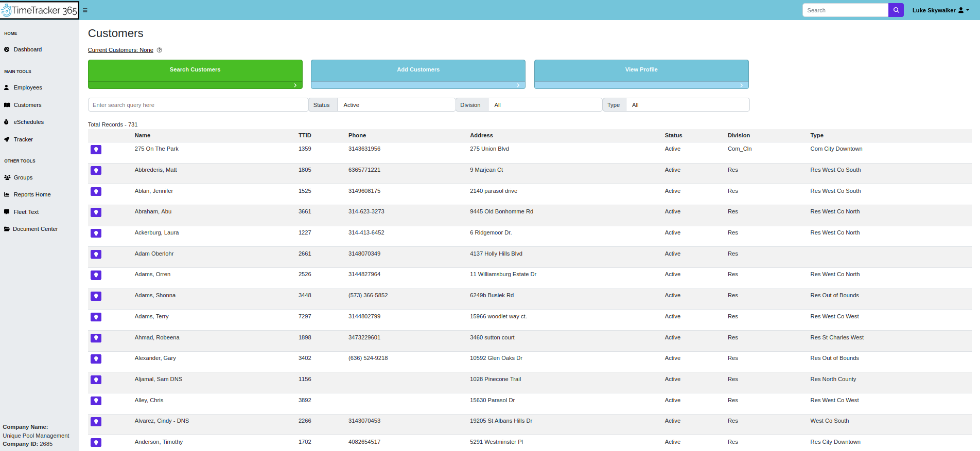Click the TTID column header
This screenshot has width=980, height=451.
pyautogui.click(x=305, y=135)
